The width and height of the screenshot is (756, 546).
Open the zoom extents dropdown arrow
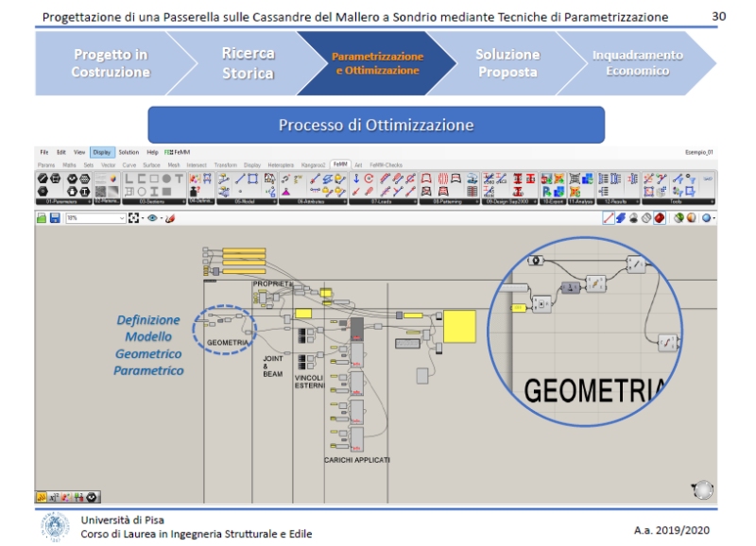pos(142,218)
